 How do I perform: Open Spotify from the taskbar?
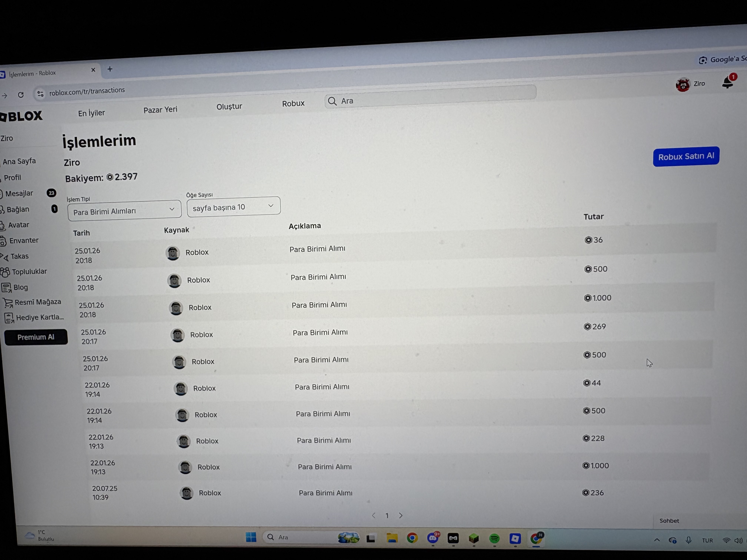click(494, 538)
